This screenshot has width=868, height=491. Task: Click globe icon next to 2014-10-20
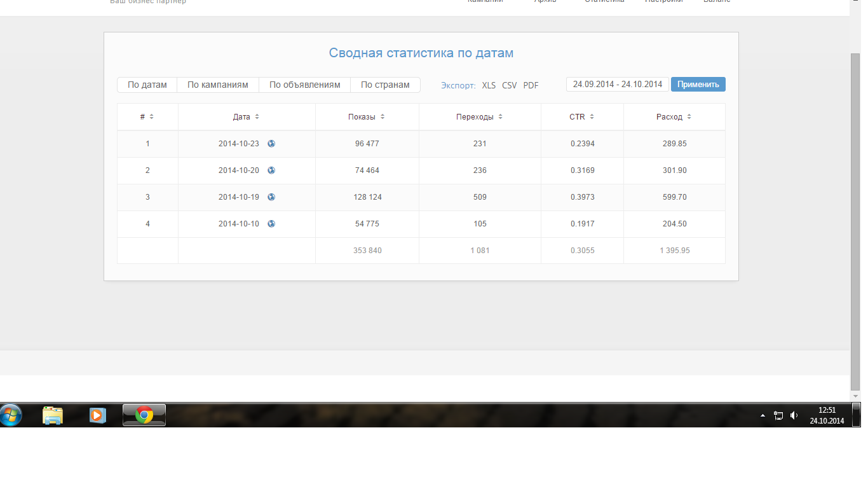(x=271, y=170)
